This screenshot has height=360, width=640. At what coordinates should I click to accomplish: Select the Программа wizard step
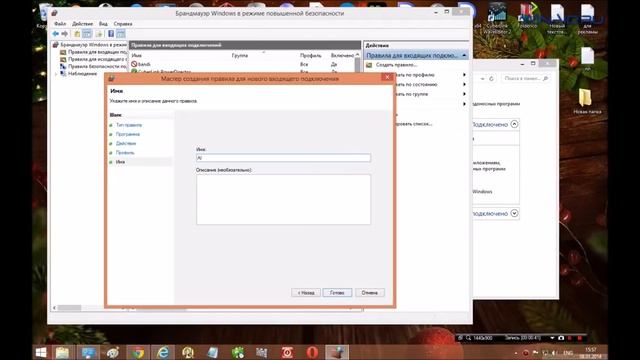tap(128, 134)
